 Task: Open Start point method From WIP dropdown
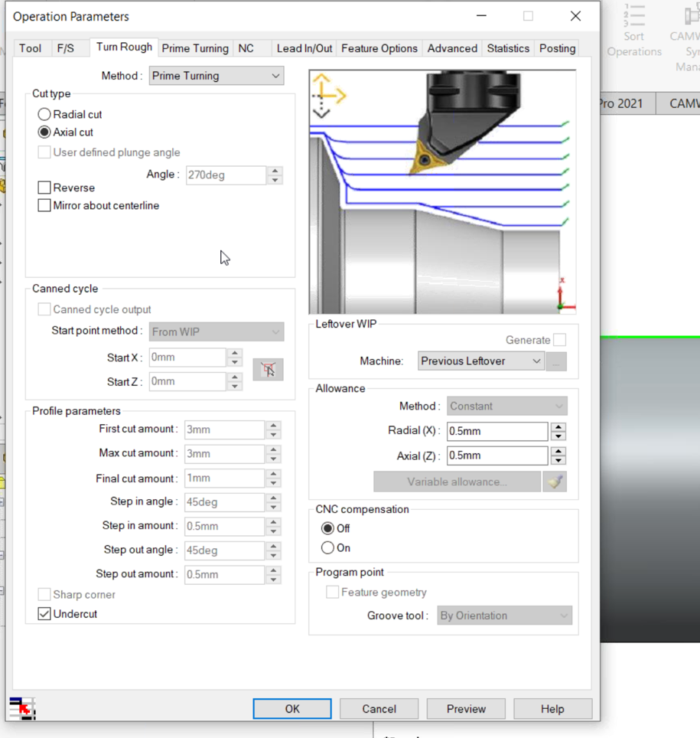(x=217, y=331)
